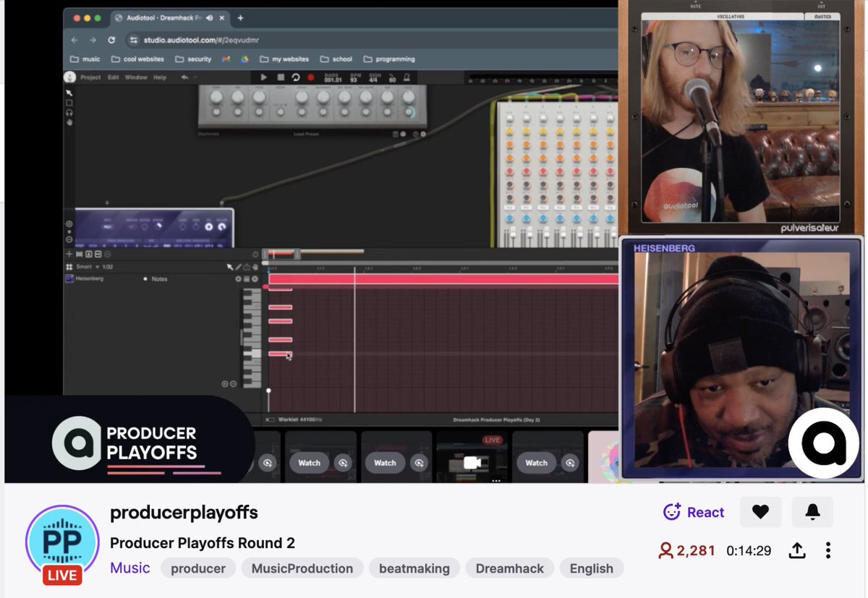Open the cool websites bookmarks folder

(138, 59)
